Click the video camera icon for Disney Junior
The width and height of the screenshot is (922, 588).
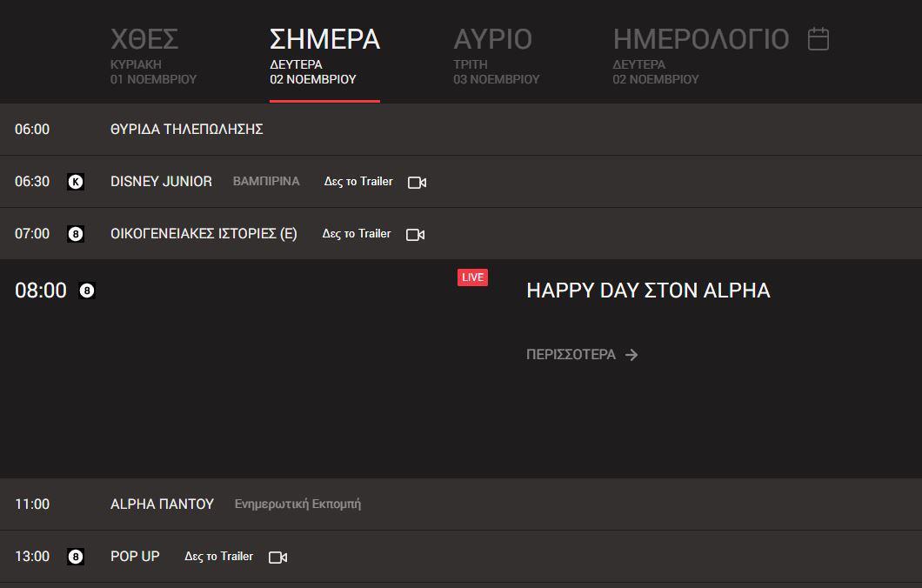tap(417, 183)
